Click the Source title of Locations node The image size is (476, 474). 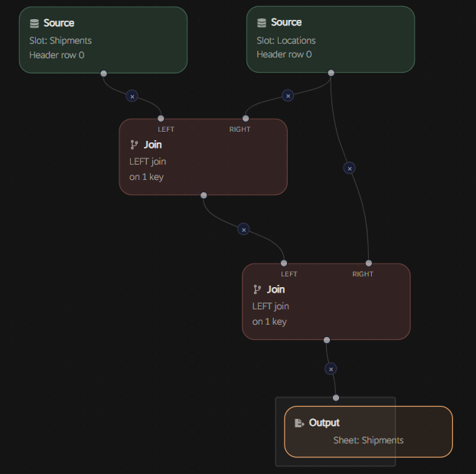pyautogui.click(x=286, y=22)
